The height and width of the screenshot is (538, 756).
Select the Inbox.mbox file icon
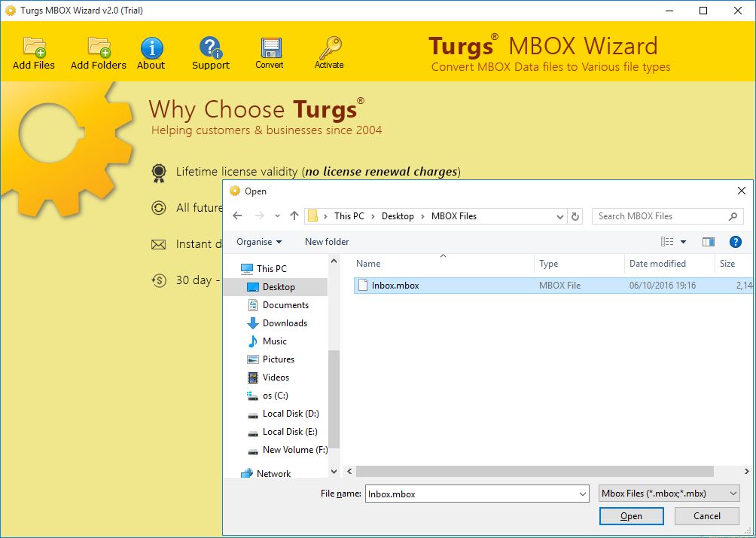(363, 285)
